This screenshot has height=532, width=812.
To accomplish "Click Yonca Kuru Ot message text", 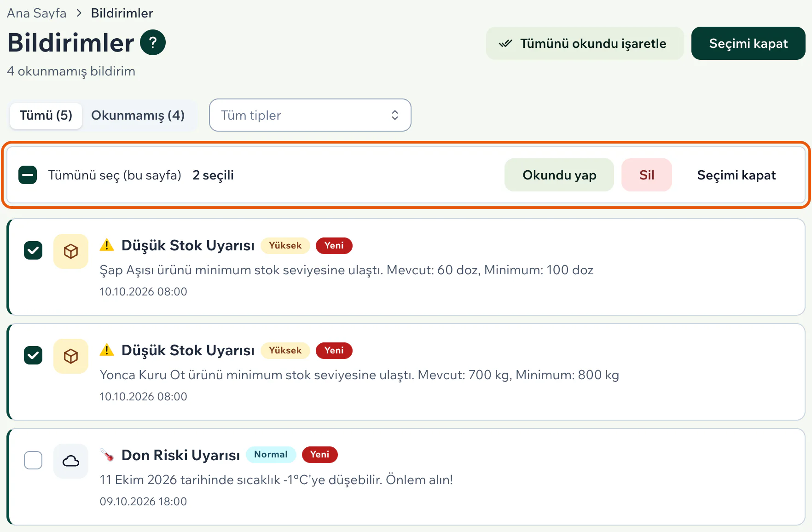I will pos(360,375).
